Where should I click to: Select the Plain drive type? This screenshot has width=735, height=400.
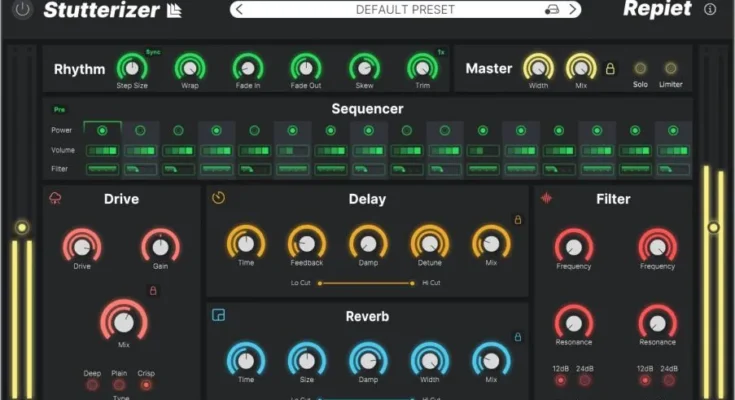pyautogui.click(x=119, y=385)
